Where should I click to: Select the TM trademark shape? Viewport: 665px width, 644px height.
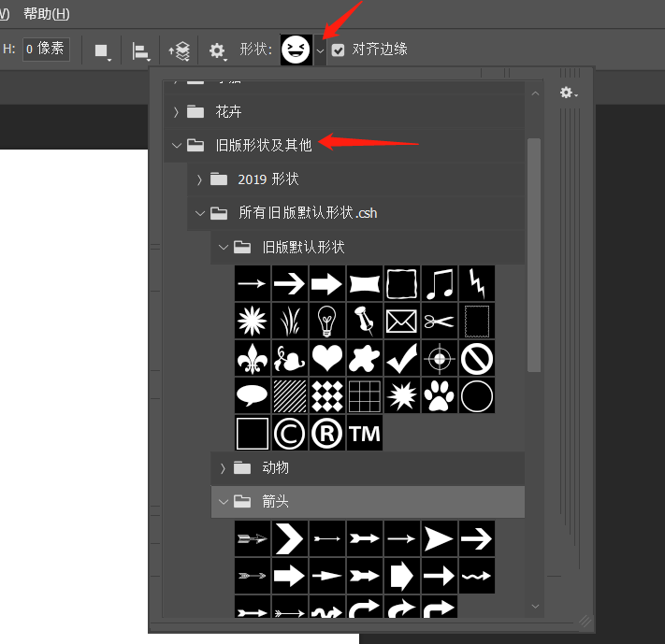pos(365,433)
